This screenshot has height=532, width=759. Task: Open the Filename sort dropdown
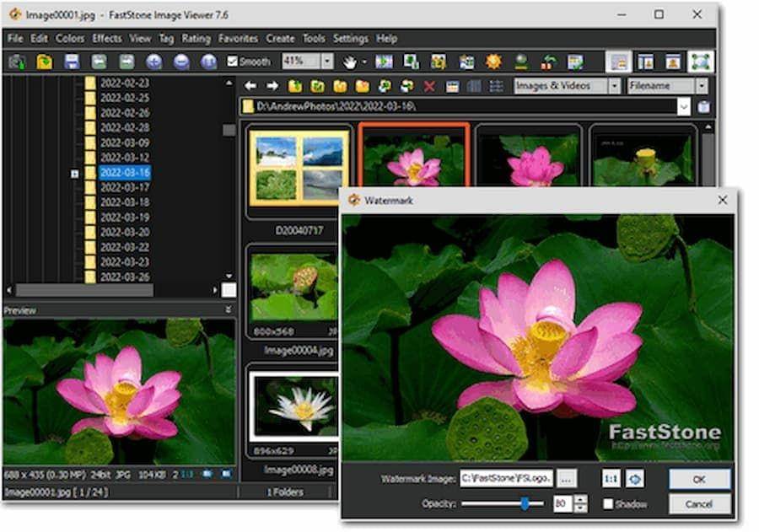pos(701,86)
